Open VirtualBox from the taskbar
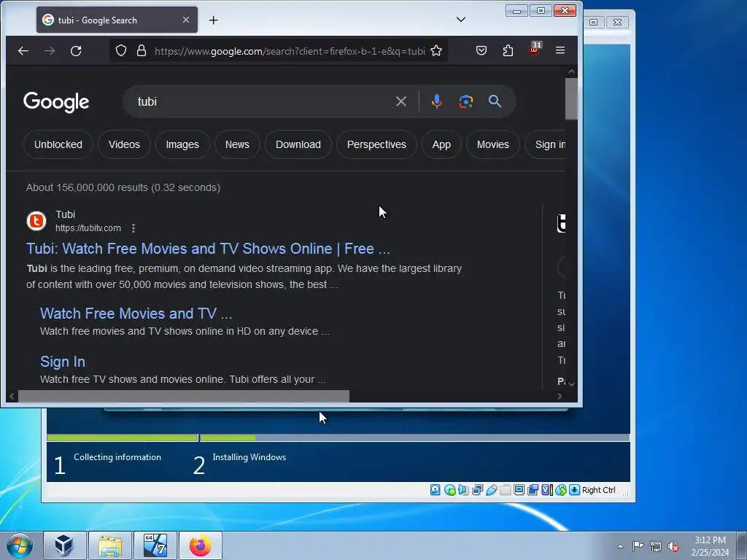747x560 pixels. click(65, 545)
